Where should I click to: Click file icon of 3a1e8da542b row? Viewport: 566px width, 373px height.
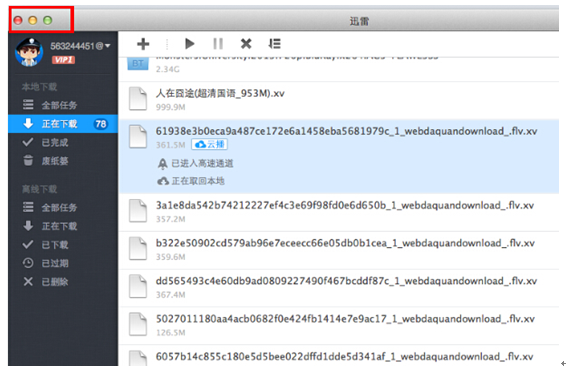[138, 211]
